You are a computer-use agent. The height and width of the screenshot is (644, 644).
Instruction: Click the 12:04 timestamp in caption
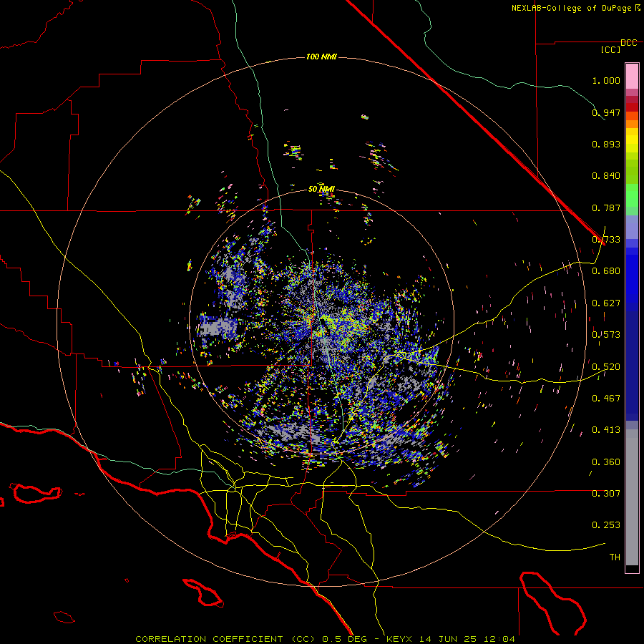pyautogui.click(x=499, y=639)
